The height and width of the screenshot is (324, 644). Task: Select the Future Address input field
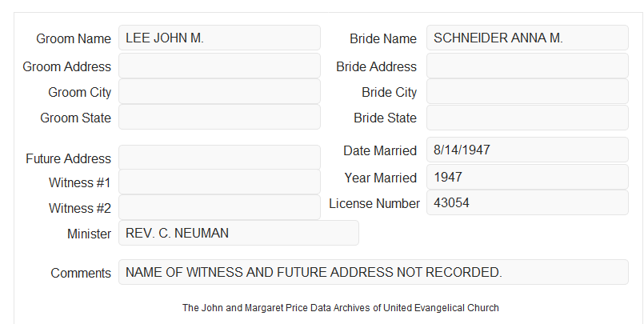219,158
